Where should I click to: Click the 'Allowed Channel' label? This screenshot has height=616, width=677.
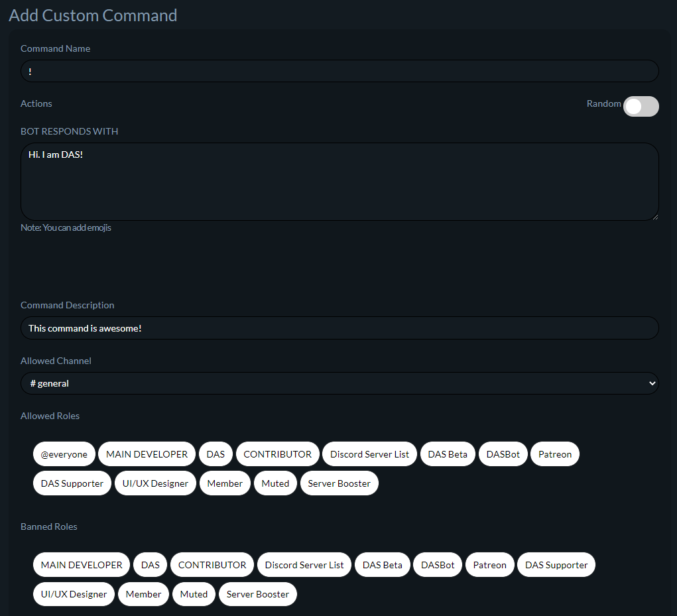click(56, 361)
